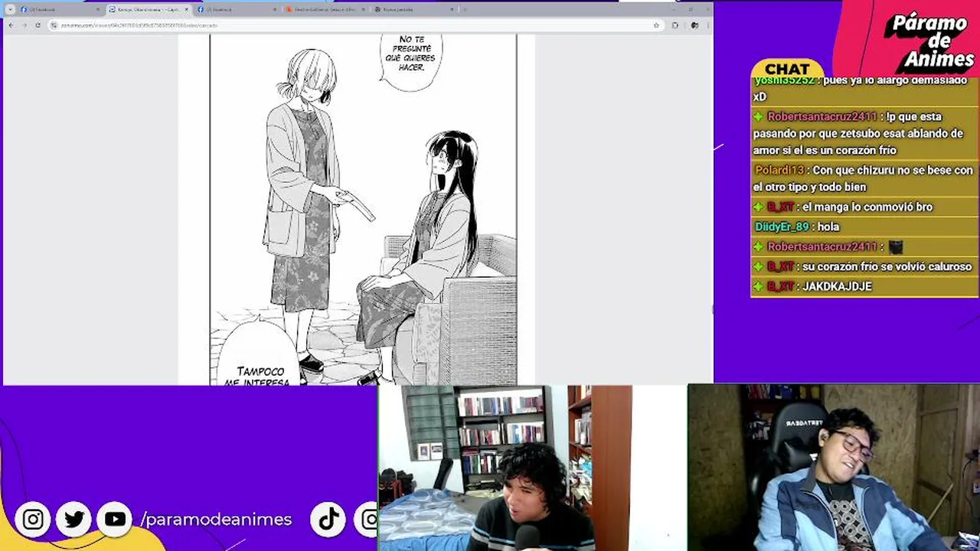Close the first Facebook tab

click(x=97, y=9)
